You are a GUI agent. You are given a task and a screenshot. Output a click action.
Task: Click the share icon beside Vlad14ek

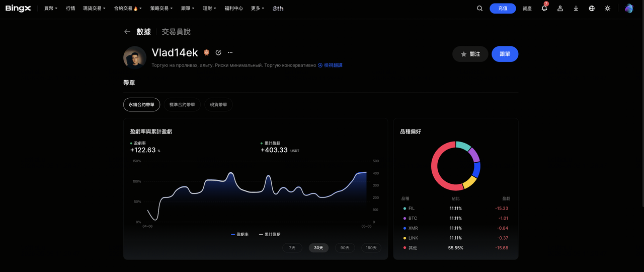218,52
